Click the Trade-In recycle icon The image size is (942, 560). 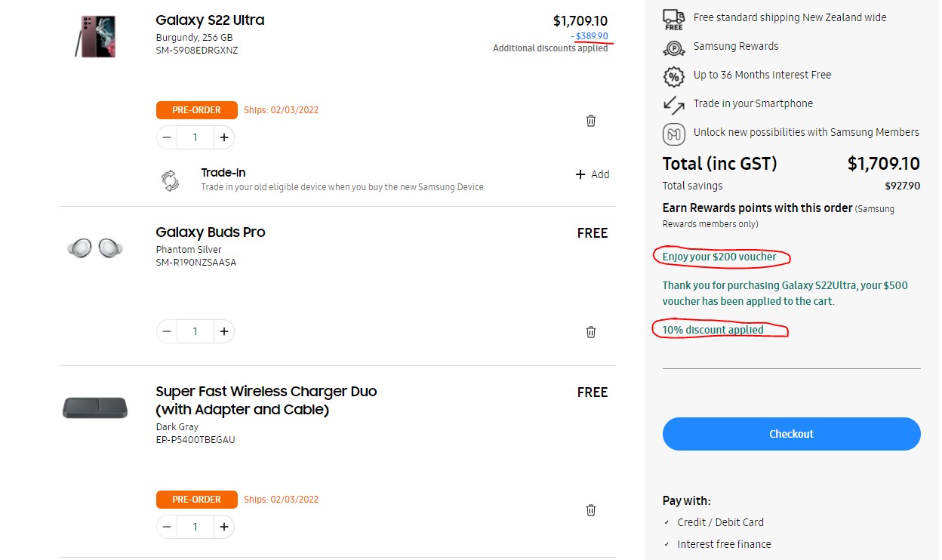coord(171,180)
